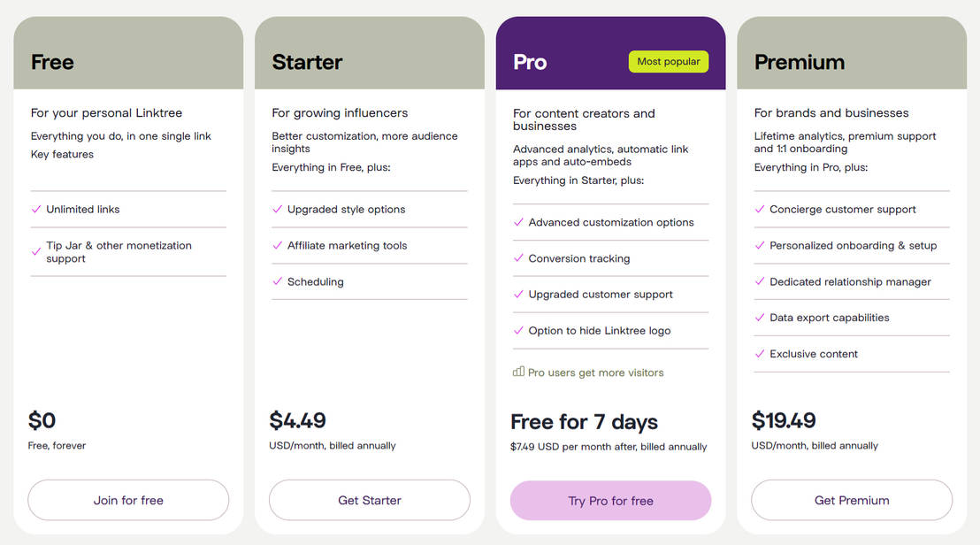980x545 pixels.
Task: Click the Get Premium button
Action: [x=851, y=500]
